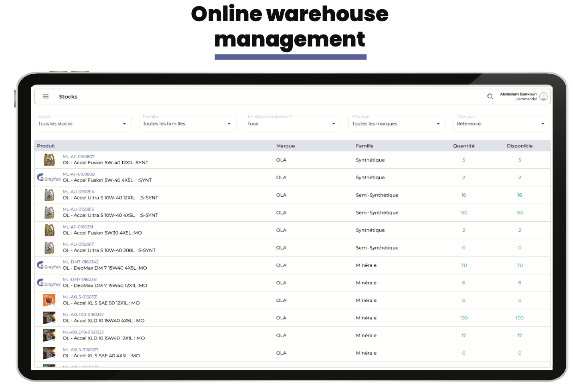Click product thumbnail for ML-AU-0150817
This screenshot has width=573, height=392.
pyautogui.click(x=49, y=248)
